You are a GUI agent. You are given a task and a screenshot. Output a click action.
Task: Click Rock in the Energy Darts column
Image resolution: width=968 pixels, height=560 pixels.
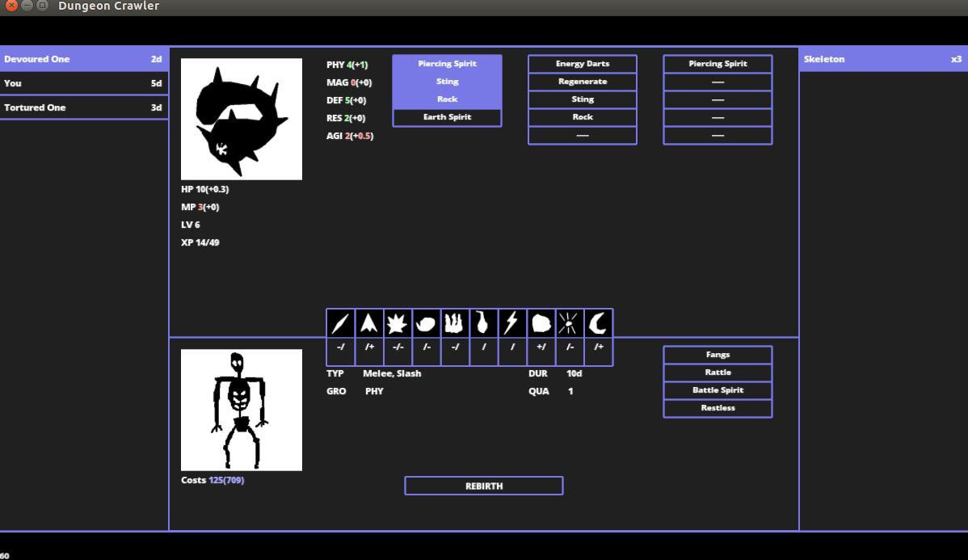pos(582,117)
